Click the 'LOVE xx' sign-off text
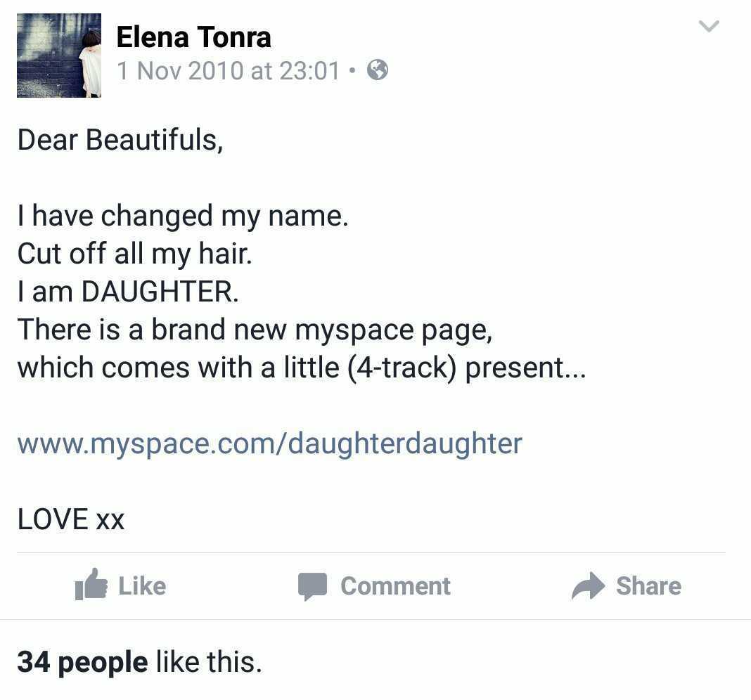This screenshot has width=751, height=700. pos(71,519)
